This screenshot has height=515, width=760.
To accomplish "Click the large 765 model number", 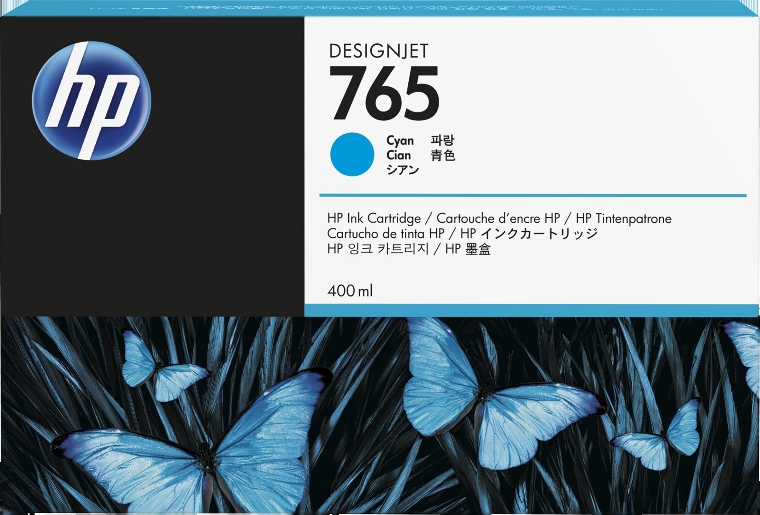I will coord(384,95).
